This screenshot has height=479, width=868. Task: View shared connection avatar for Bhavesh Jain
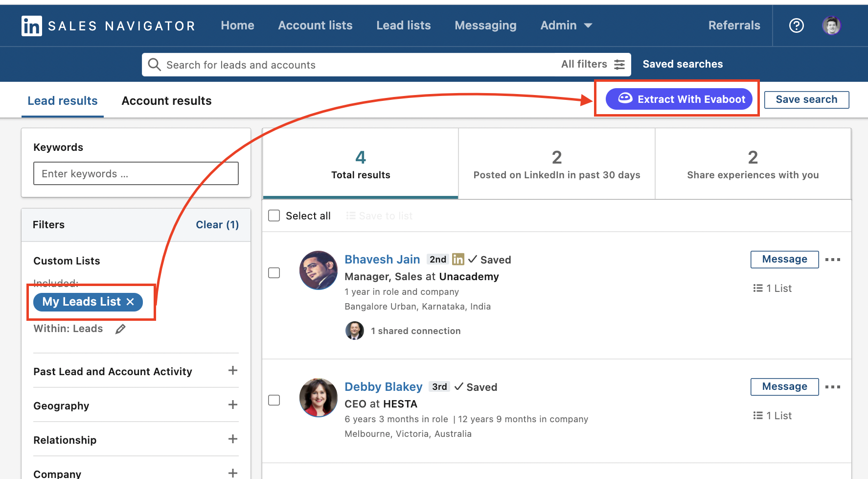coord(355,331)
